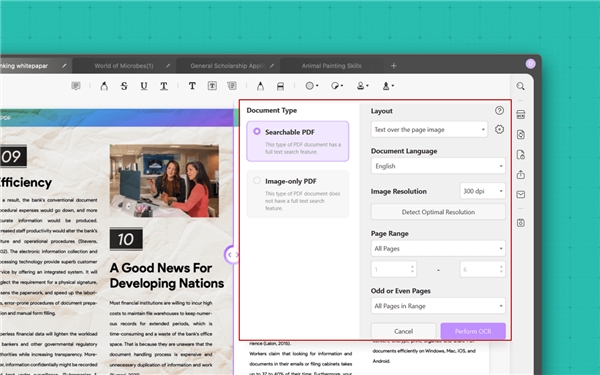The image size is (600, 375).
Task: Switch to General Scholarship Applic tab
Action: [228, 66]
